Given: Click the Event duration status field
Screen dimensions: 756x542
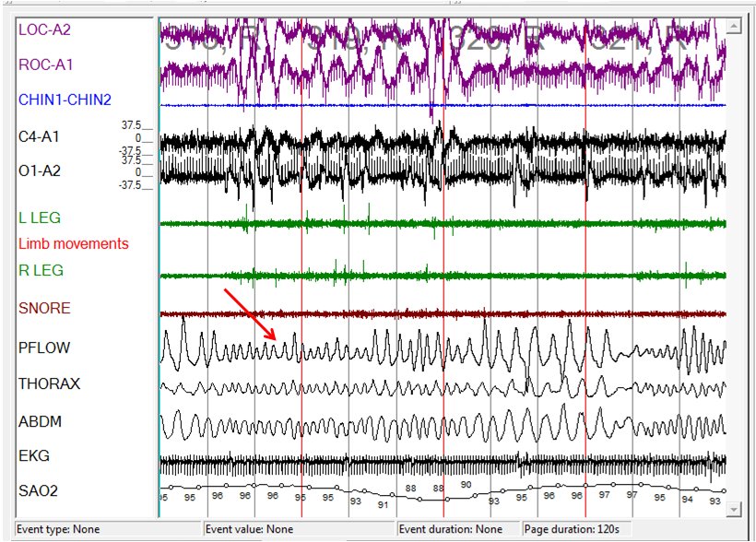Looking at the screenshot, I should 457,530.
